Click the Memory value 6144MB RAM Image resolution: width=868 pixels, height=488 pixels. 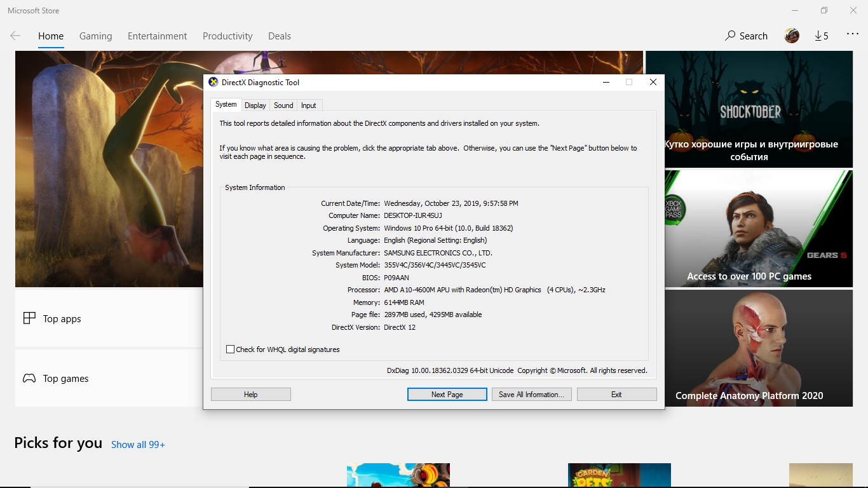[x=404, y=302]
